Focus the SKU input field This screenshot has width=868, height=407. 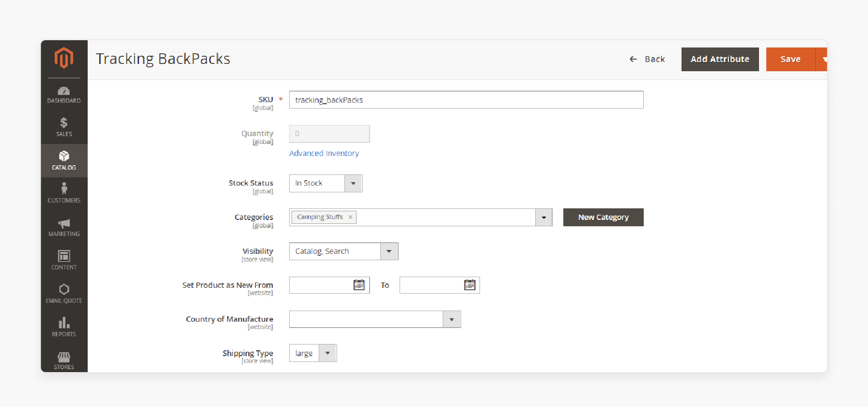tap(466, 100)
